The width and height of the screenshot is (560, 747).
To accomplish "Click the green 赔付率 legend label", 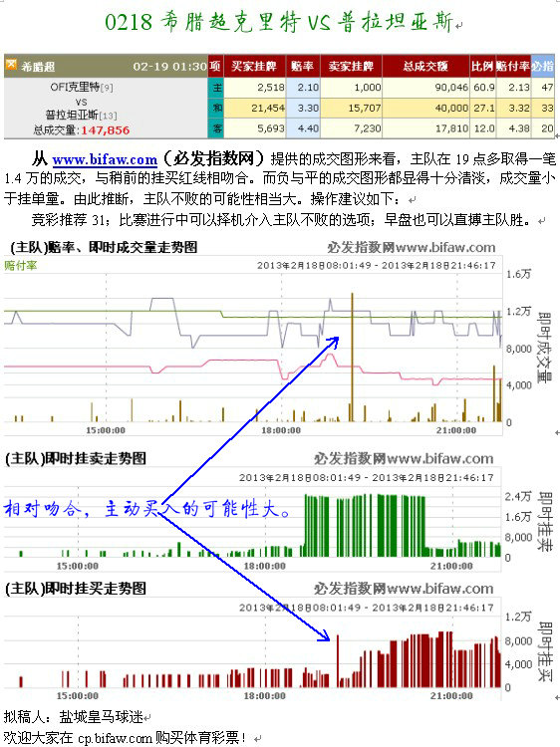I will point(21,266).
